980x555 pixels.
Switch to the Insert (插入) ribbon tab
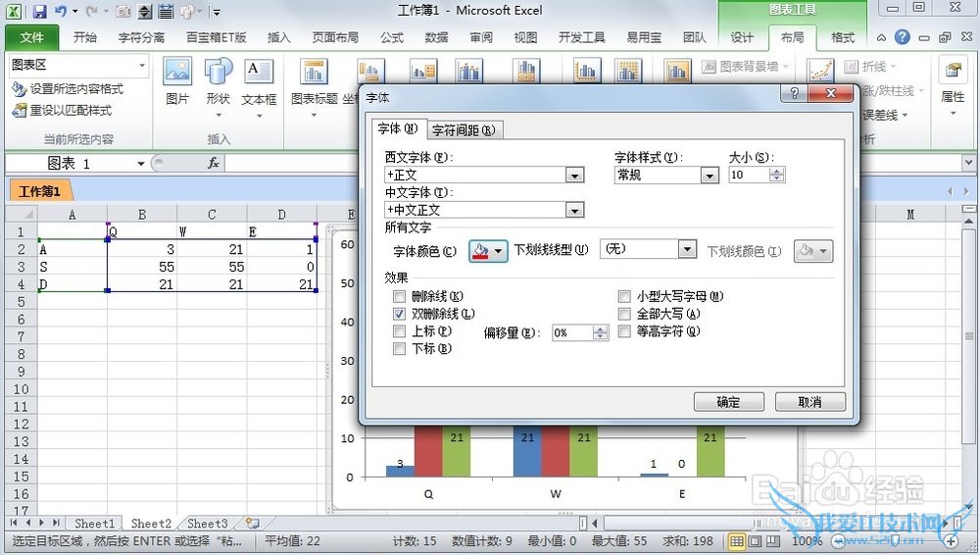(278, 37)
